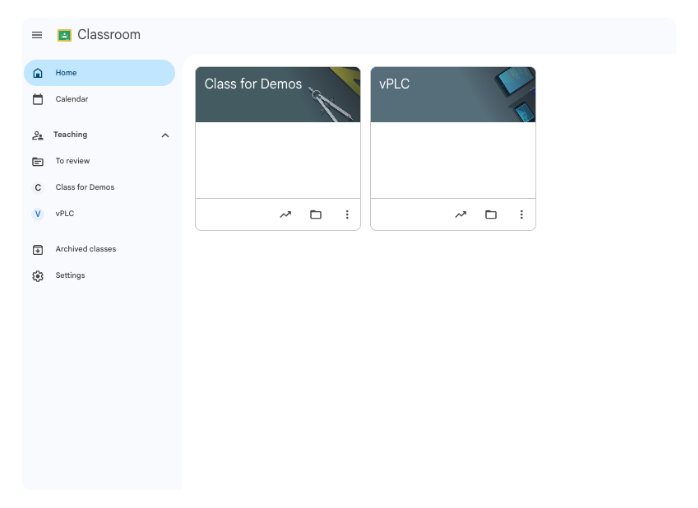Open three-dot menu on vPLC card
698x508 pixels.
pos(522,215)
